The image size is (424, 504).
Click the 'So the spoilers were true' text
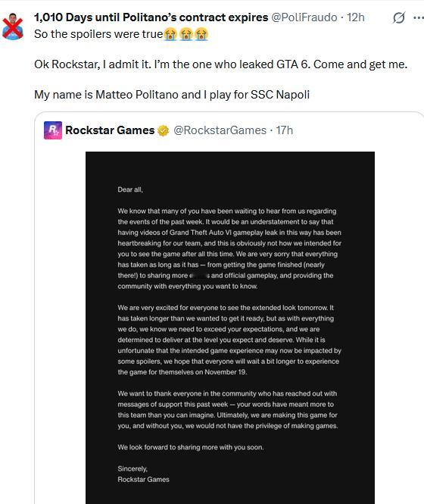(x=98, y=34)
